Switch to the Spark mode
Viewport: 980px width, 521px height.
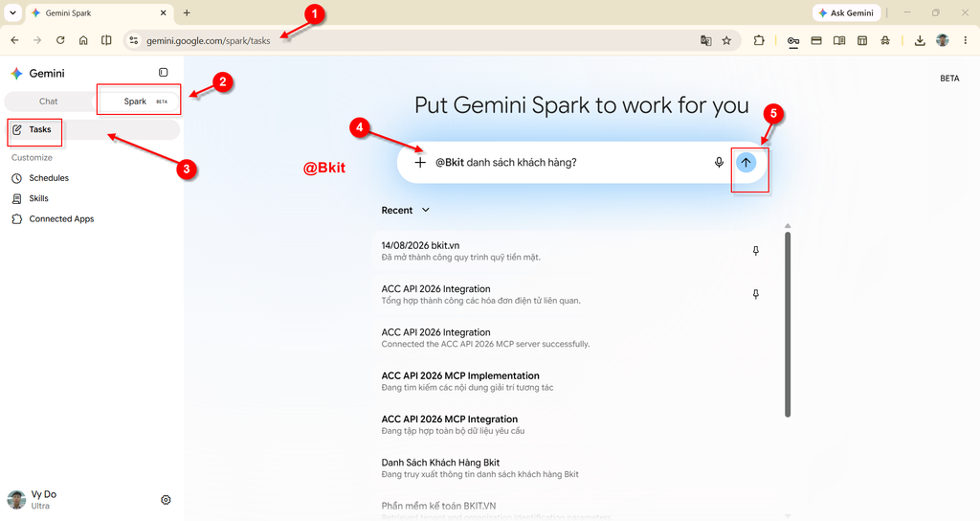point(138,102)
